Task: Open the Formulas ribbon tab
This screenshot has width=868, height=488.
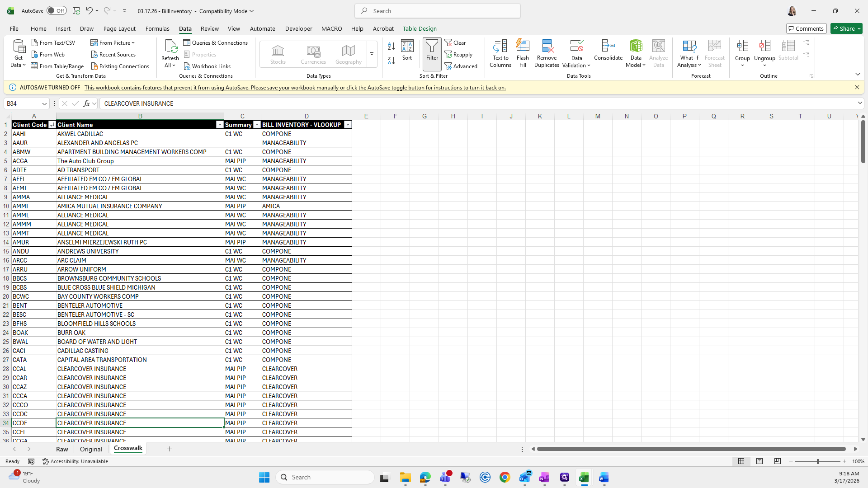Action: [157, 28]
